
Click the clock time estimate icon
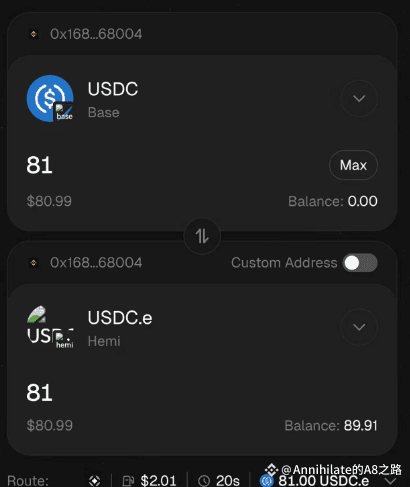pos(204,481)
